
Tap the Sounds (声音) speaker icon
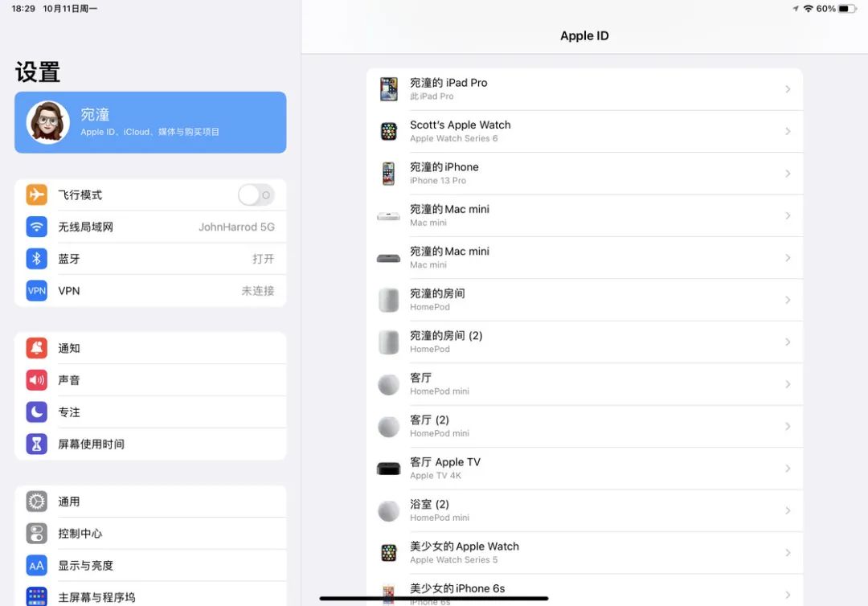coord(36,380)
